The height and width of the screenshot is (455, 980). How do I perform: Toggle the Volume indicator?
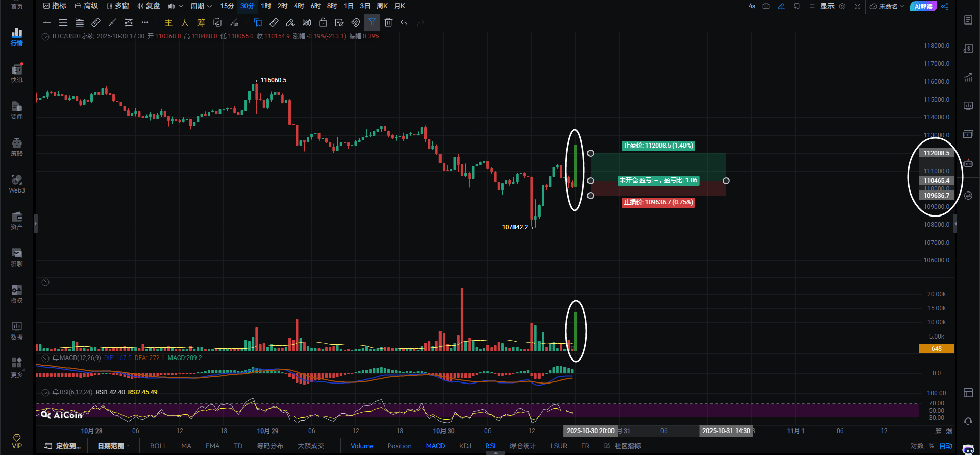pos(362,446)
